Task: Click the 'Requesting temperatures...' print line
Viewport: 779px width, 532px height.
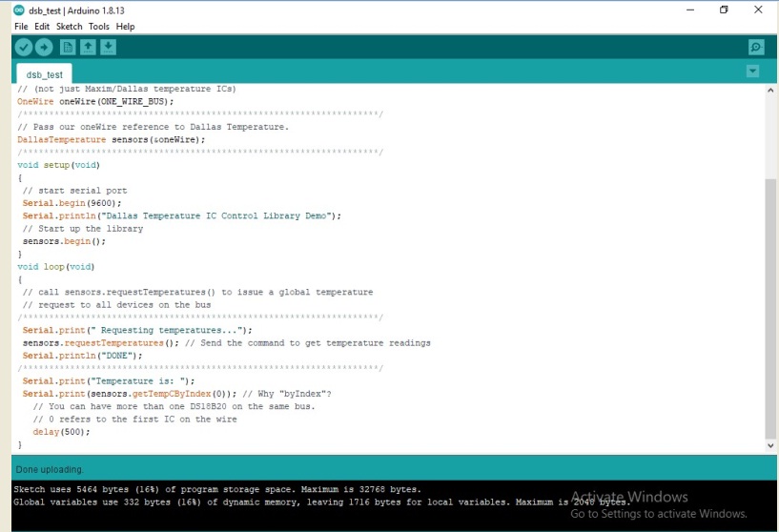Action: coord(137,330)
